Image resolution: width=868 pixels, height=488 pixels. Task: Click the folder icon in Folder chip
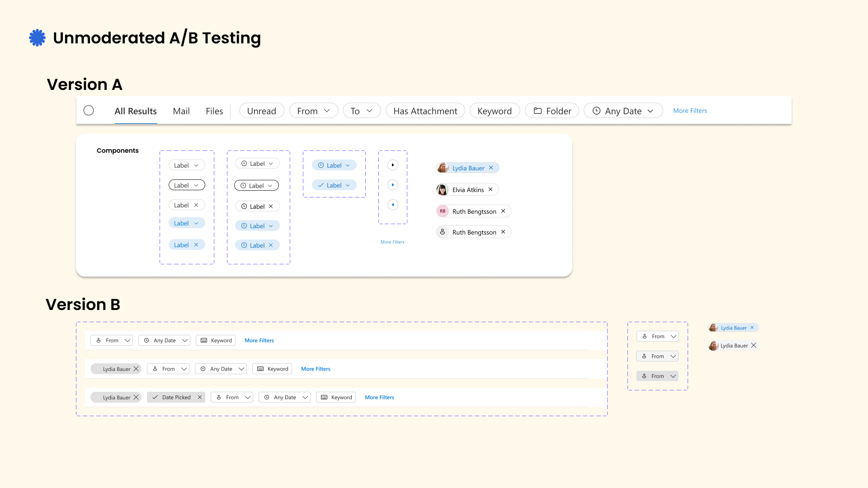pyautogui.click(x=538, y=111)
